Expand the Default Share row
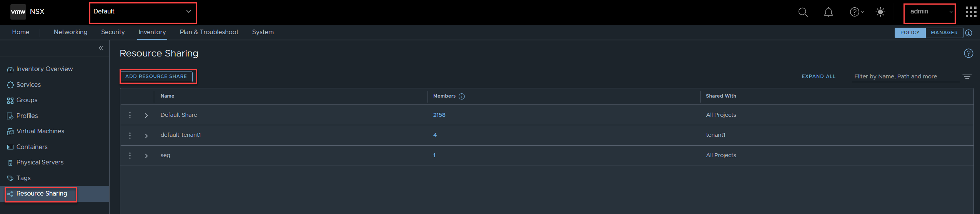 click(146, 115)
